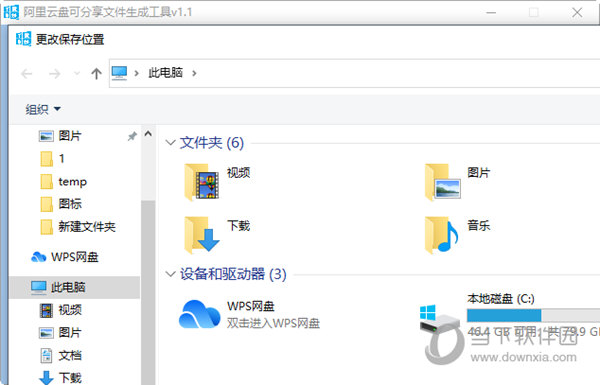Select the 视频 folder icon in main pane
600x385 pixels.
tap(202, 182)
